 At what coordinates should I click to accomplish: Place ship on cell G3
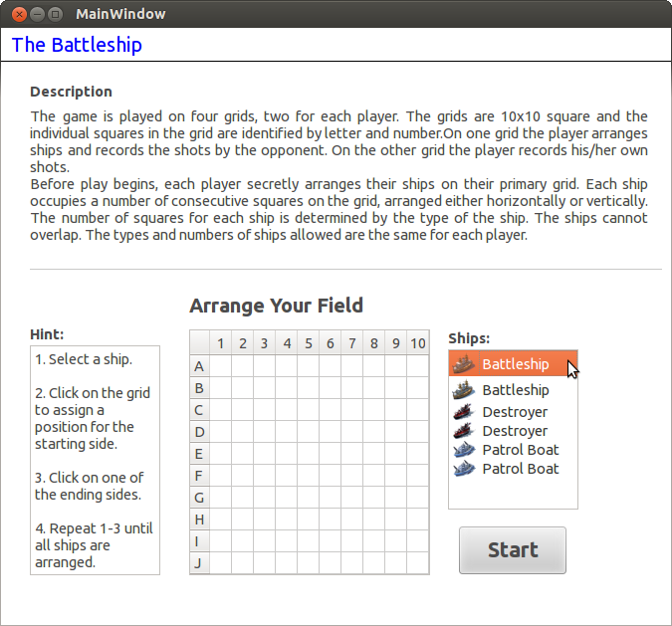tap(264, 497)
